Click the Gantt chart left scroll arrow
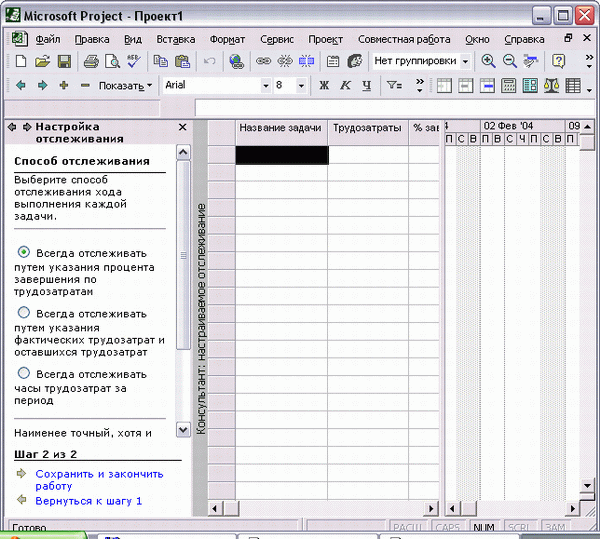The height and width of the screenshot is (539, 600). (452, 508)
